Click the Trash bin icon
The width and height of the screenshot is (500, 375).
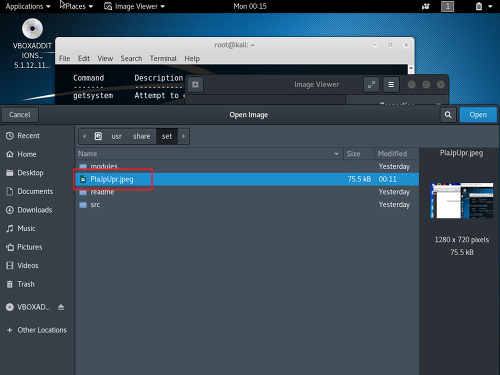[x=10, y=284]
